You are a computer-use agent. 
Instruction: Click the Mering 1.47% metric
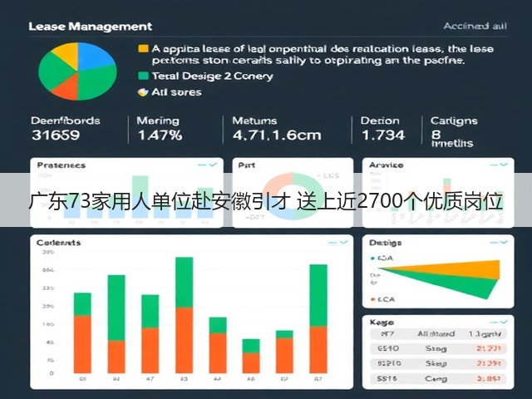(159, 129)
